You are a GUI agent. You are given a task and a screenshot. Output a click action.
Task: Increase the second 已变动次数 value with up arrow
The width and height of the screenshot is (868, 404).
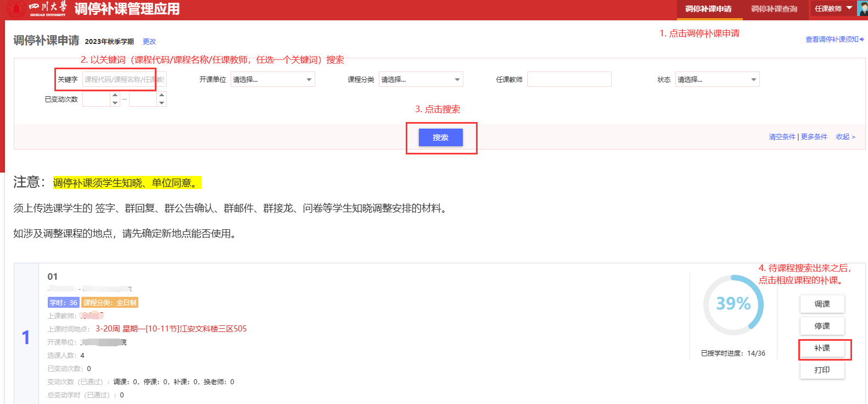pyautogui.click(x=161, y=95)
